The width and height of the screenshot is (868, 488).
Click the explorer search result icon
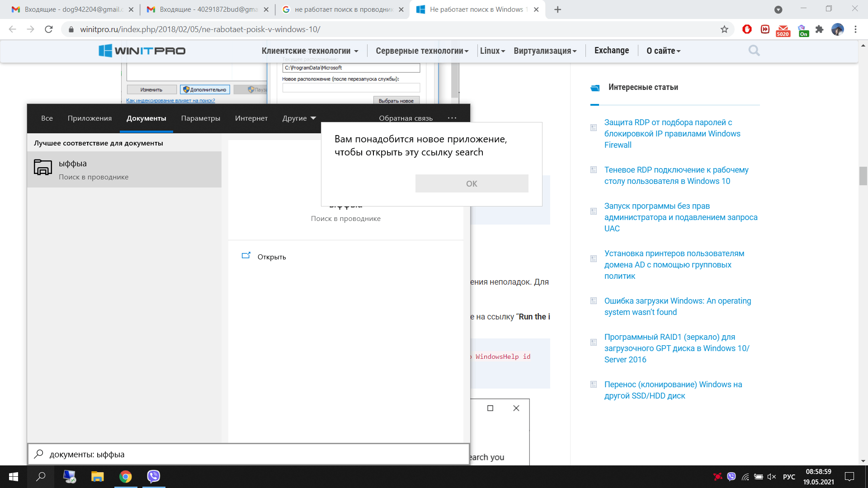click(43, 167)
